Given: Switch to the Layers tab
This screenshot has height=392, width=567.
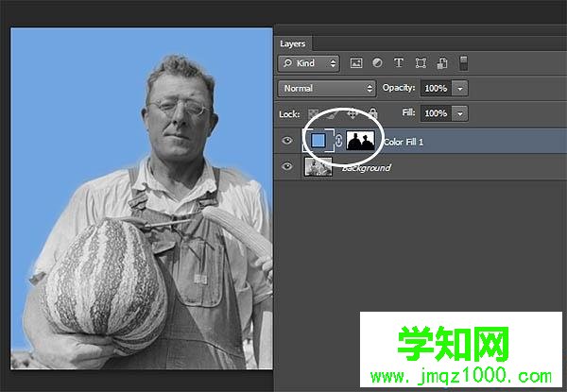Looking at the screenshot, I should [x=293, y=43].
